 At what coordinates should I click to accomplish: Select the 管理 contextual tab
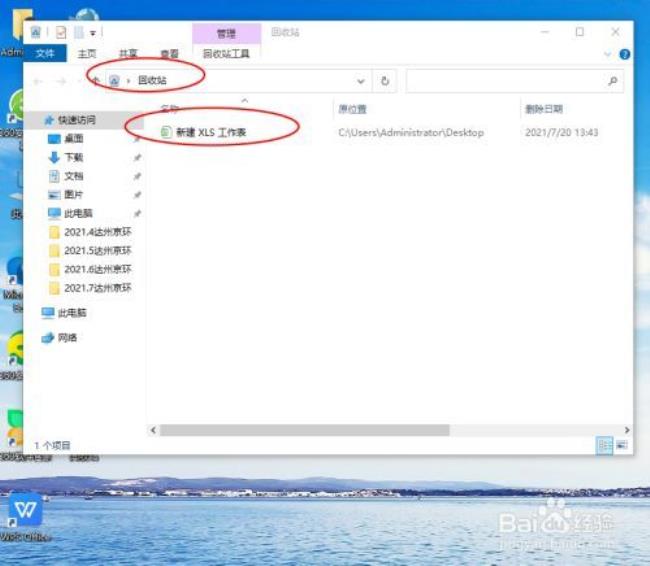(x=226, y=34)
